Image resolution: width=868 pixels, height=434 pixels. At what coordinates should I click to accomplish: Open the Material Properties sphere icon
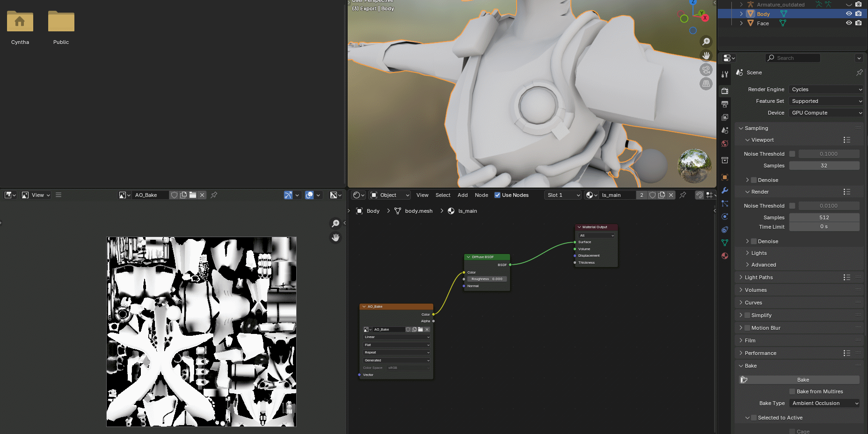coord(725,255)
